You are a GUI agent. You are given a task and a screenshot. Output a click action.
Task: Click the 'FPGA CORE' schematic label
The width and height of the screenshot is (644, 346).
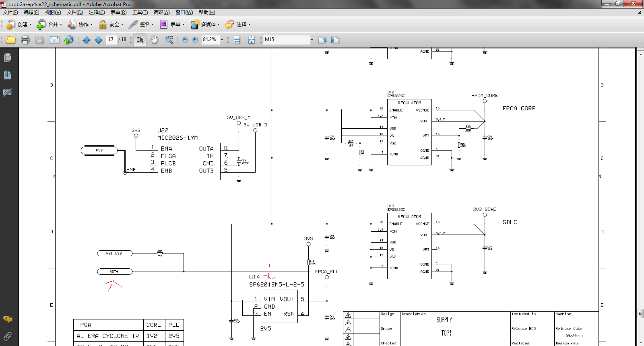(x=519, y=108)
